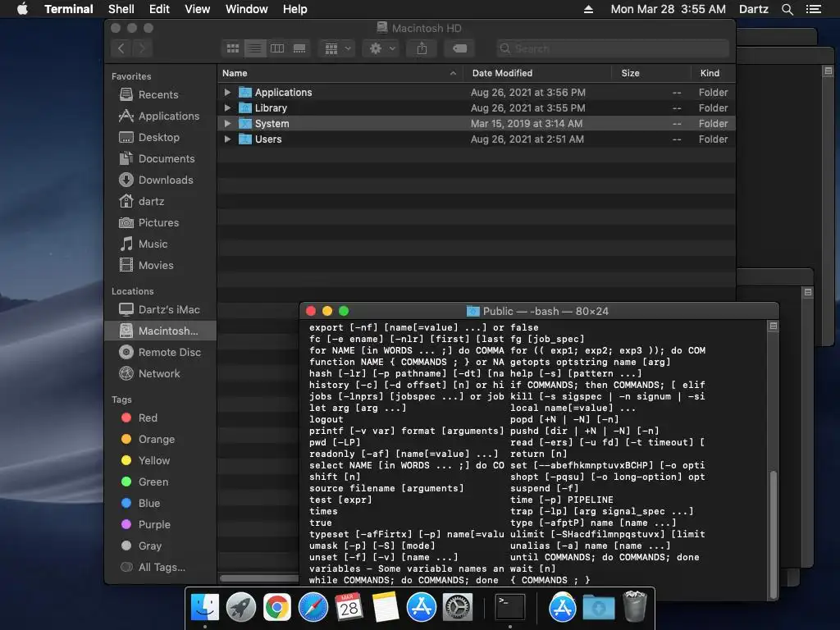Click the Dartz user name in menu bar

(x=753, y=9)
